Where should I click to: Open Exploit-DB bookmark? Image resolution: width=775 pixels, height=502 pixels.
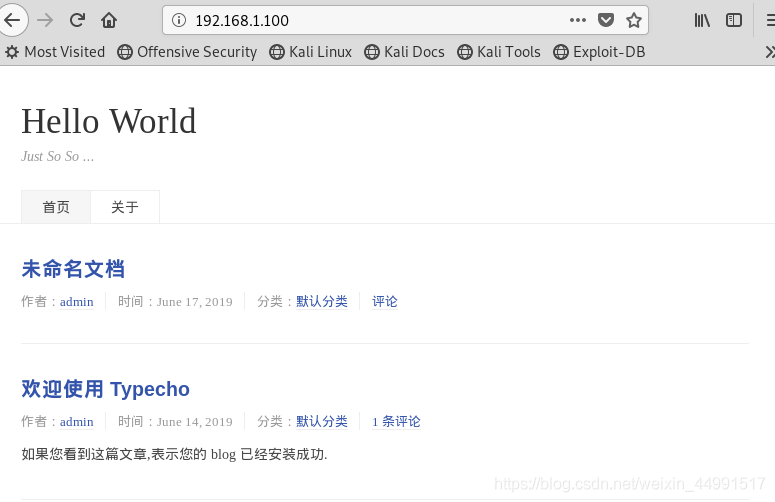[599, 52]
